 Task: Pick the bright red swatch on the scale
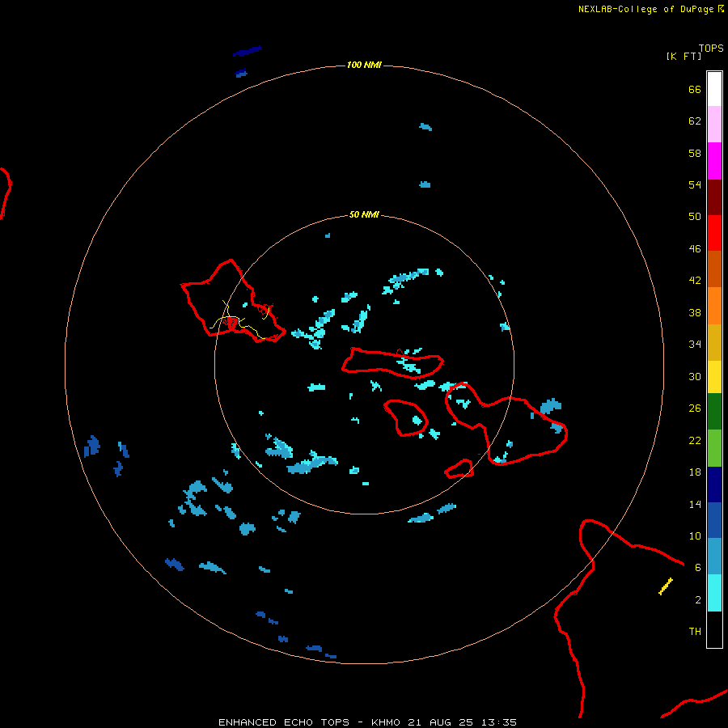[x=714, y=233]
